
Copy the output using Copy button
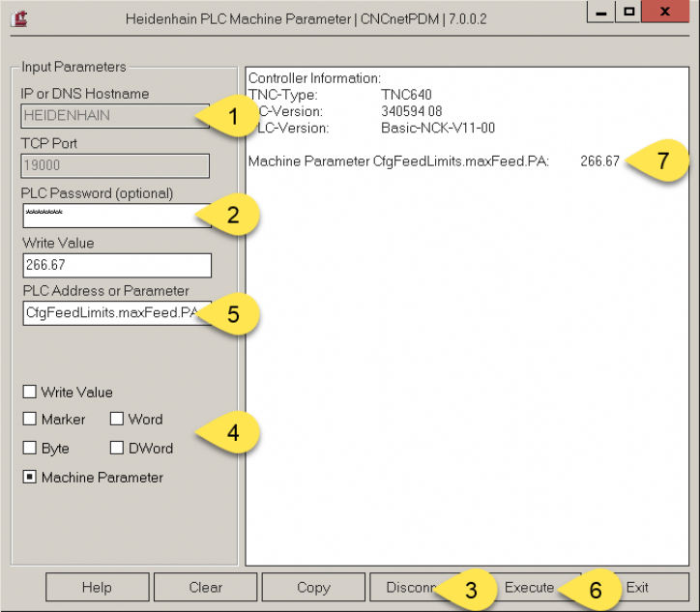point(313,588)
